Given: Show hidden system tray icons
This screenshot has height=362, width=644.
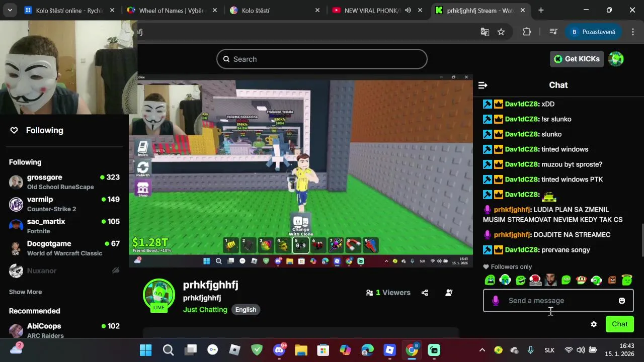Looking at the screenshot, I should (482, 350).
